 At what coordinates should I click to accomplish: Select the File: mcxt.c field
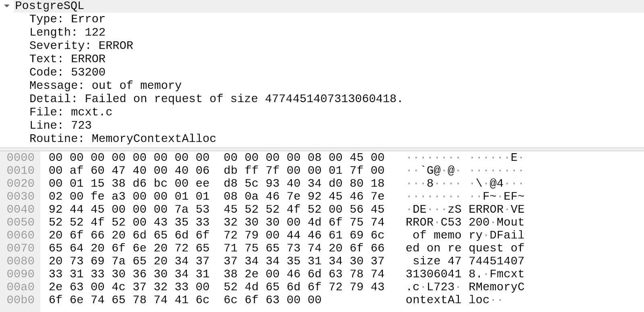[x=71, y=112]
